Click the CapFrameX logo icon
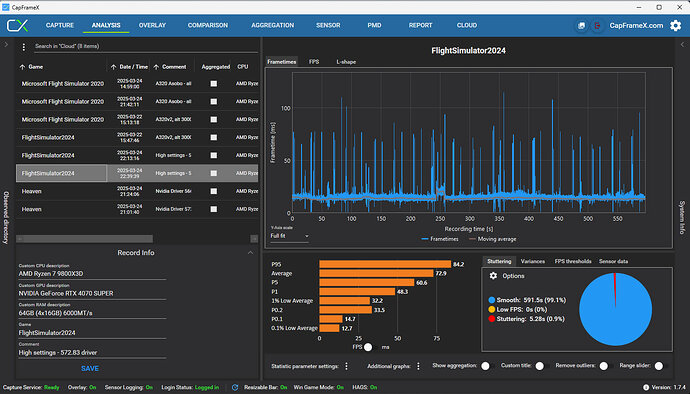Viewport: 690px width, 394px height. [x=17, y=26]
